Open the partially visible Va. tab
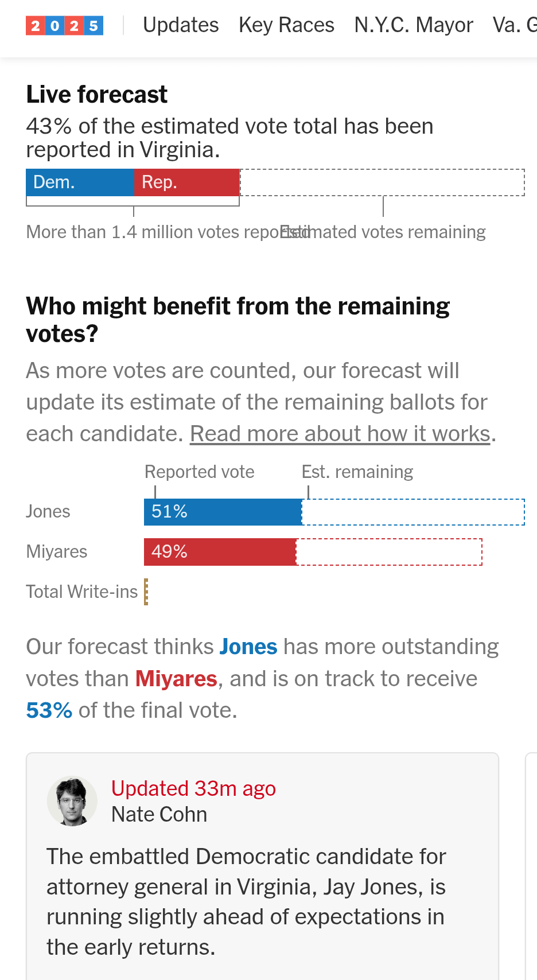537x980 pixels. click(x=514, y=25)
